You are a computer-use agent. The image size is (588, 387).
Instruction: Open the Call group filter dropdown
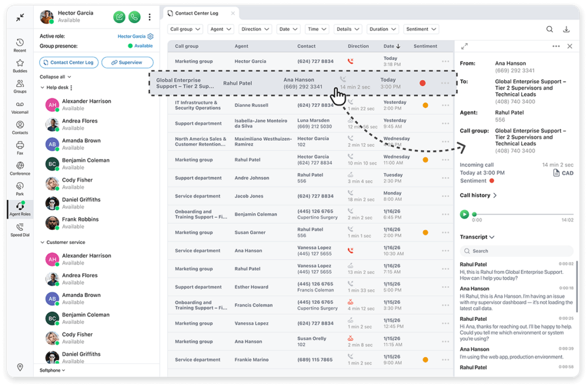click(x=185, y=29)
